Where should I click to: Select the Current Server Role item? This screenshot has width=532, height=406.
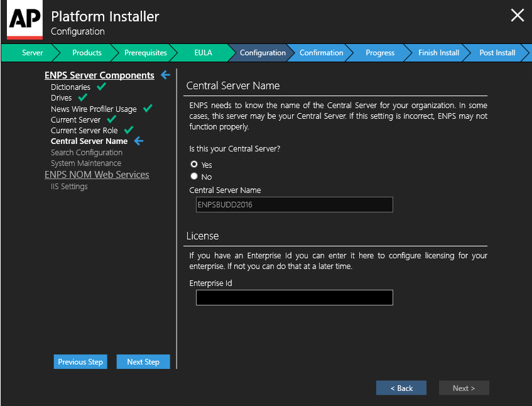[x=84, y=130]
